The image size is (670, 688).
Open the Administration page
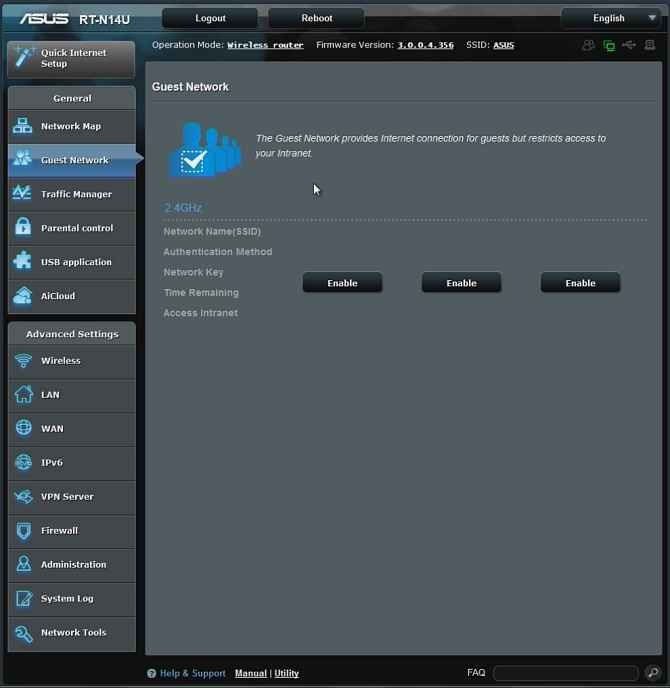tap(72, 565)
